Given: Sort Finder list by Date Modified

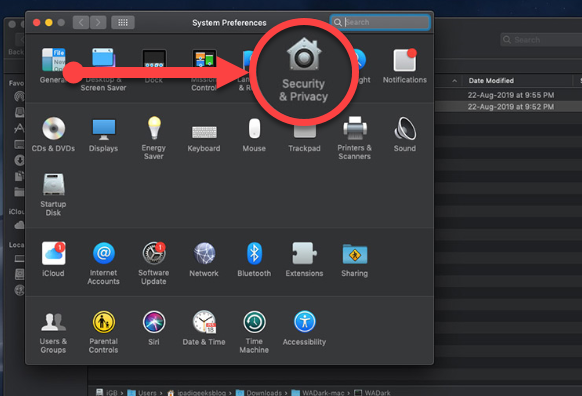Looking at the screenshot, I should pyautogui.click(x=491, y=81).
